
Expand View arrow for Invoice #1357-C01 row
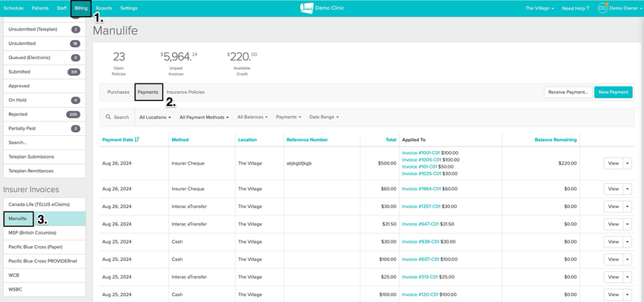pos(627,206)
